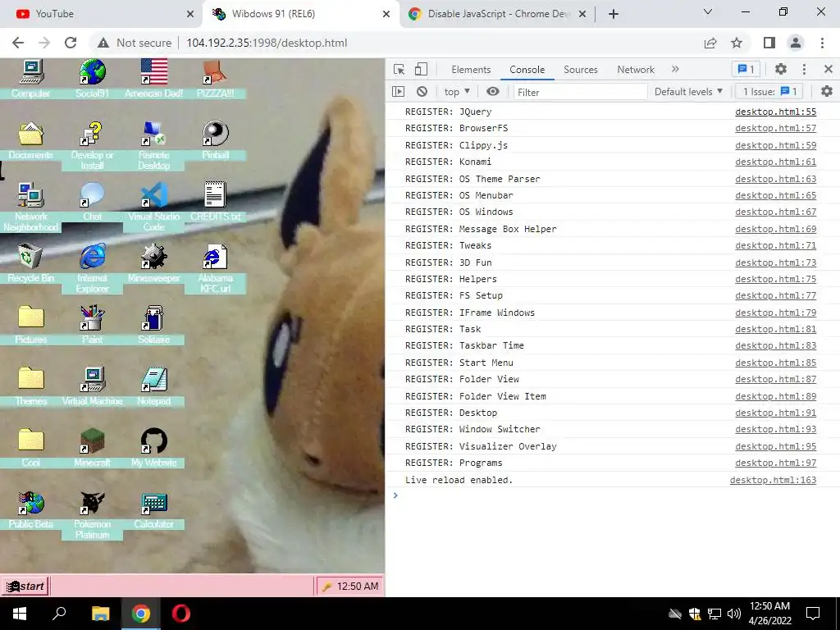This screenshot has height=630, width=840.
Task: Launch the American Dad! flag shortcut
Action: click(153, 72)
